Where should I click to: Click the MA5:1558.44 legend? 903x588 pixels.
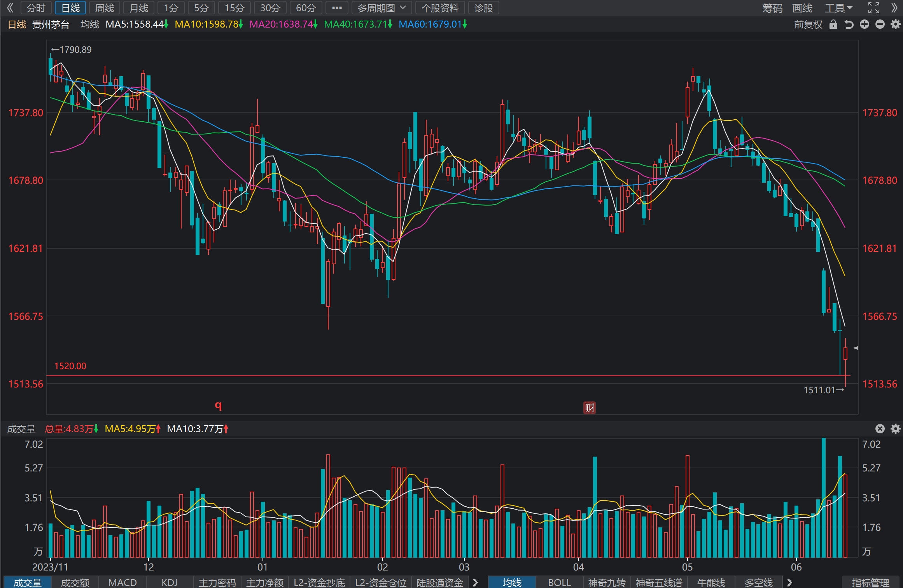136,24
